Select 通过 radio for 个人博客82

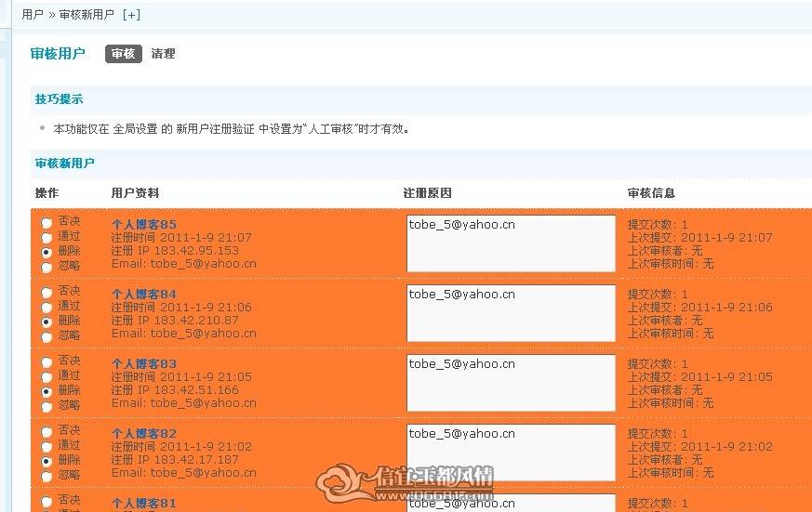[47, 446]
